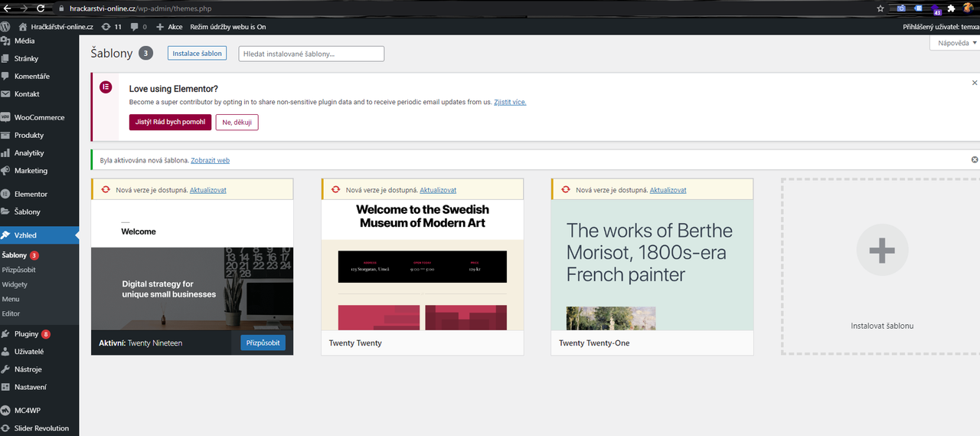Open the Marketing megaphone icon
Image resolution: width=980 pixels, height=436 pixels.
[6, 170]
